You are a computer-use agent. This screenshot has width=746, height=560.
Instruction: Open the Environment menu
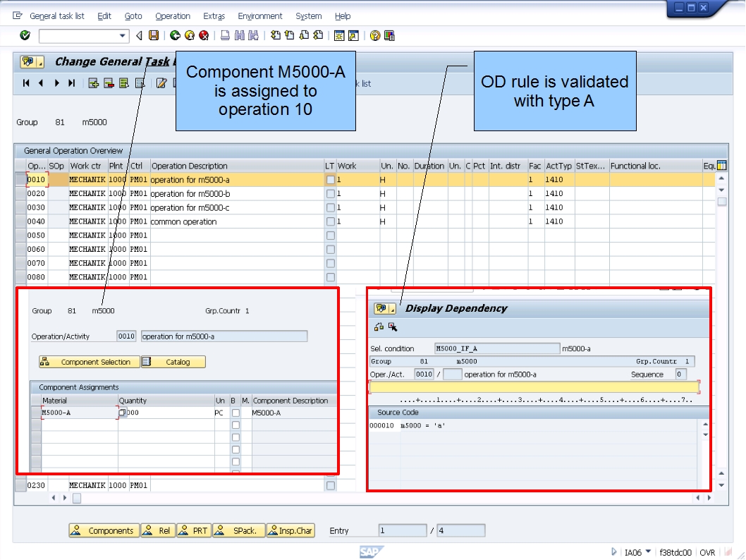click(260, 16)
